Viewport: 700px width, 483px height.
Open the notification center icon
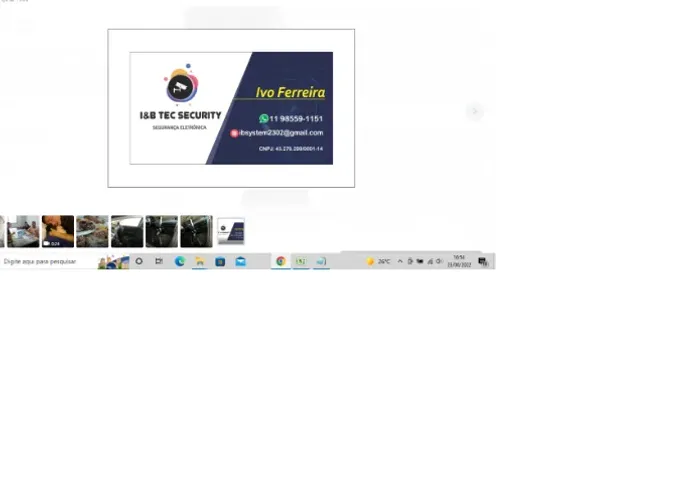tap(483, 262)
